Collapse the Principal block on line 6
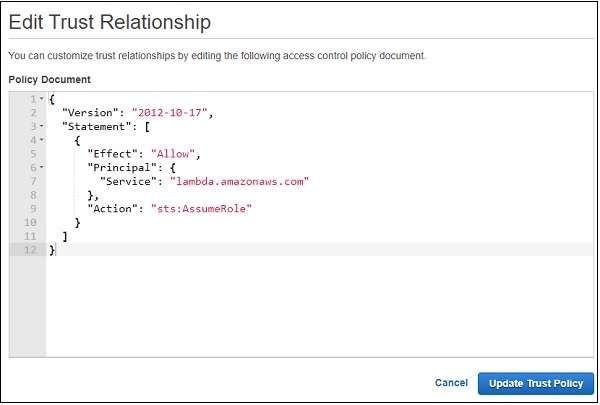 41,167
